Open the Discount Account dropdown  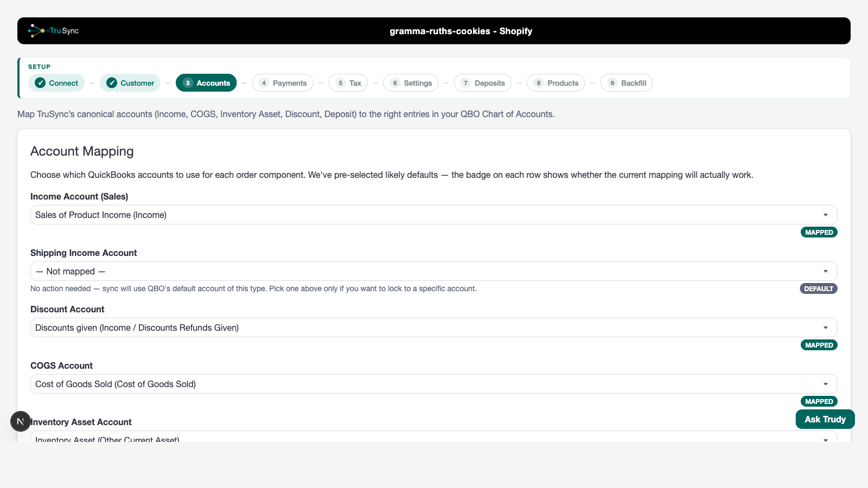[434, 328]
